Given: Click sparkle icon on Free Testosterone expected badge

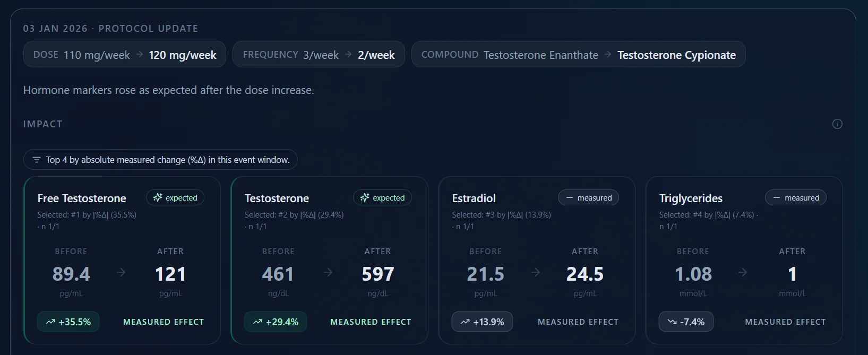Looking at the screenshot, I should 158,198.
